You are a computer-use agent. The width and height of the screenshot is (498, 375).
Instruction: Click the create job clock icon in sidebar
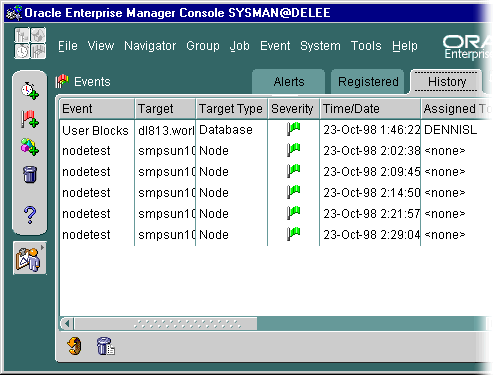[x=30, y=91]
